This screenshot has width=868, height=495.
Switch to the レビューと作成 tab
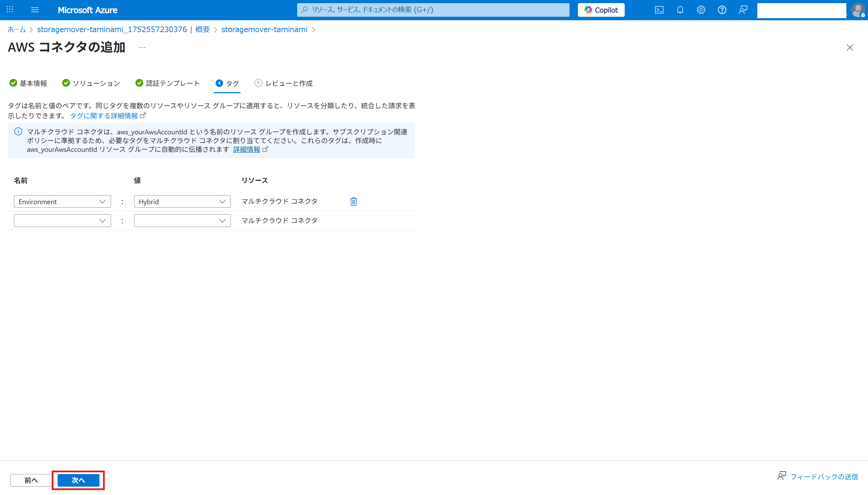[284, 83]
